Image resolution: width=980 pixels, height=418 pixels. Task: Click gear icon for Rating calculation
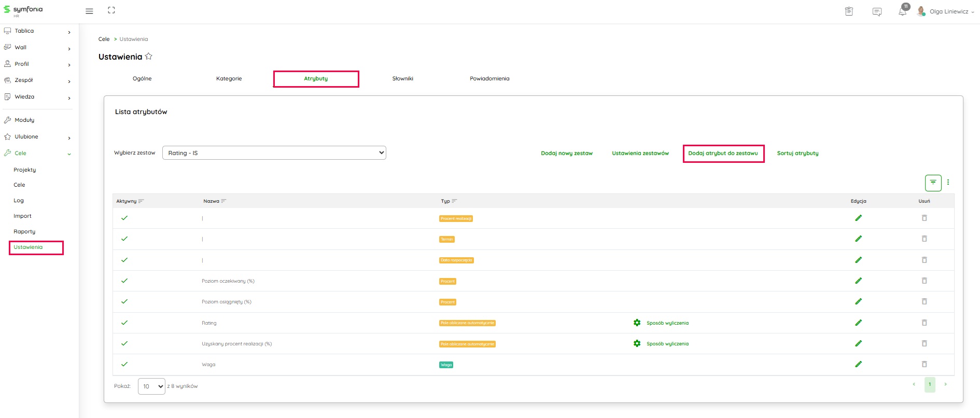(637, 323)
